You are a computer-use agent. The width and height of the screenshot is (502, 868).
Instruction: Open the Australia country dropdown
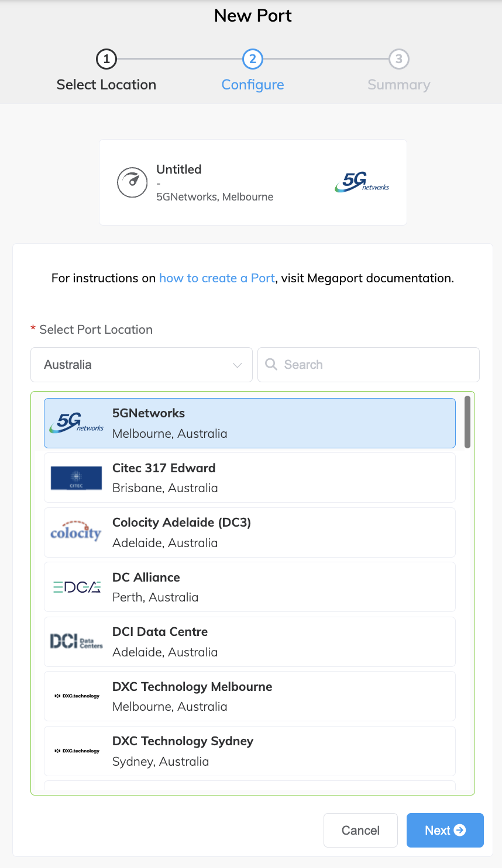point(142,365)
